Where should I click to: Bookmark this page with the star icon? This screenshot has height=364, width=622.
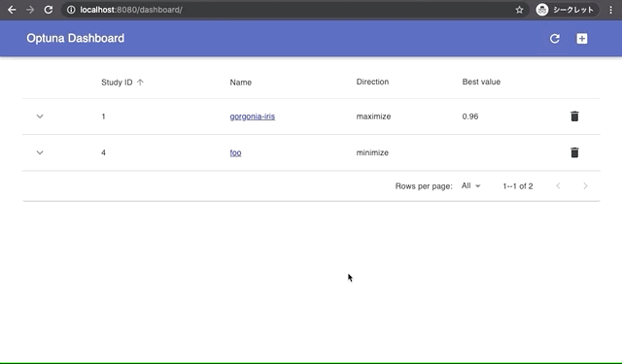[519, 10]
